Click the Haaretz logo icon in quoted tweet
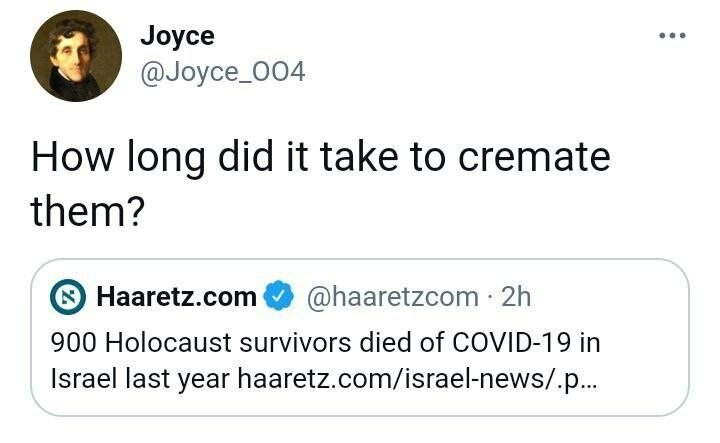Image resolution: width=720 pixels, height=443 pixels. click(71, 297)
